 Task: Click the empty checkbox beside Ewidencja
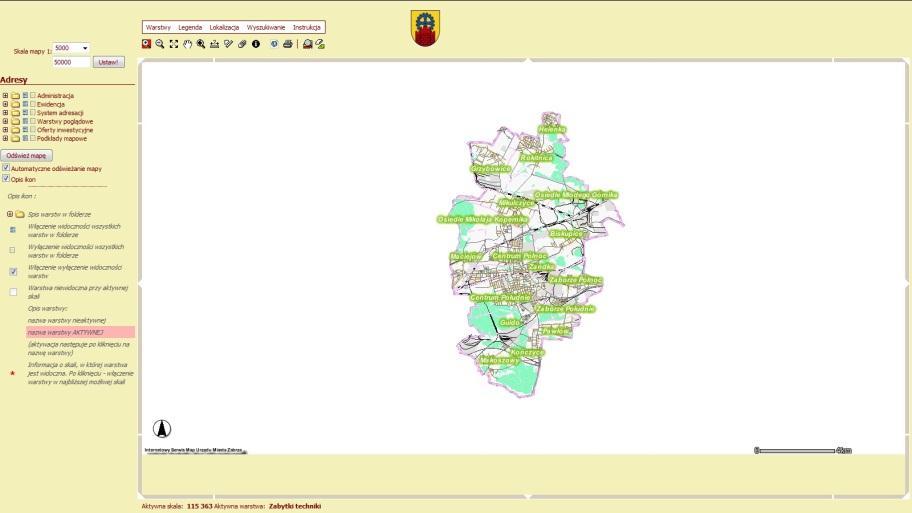click(33, 104)
